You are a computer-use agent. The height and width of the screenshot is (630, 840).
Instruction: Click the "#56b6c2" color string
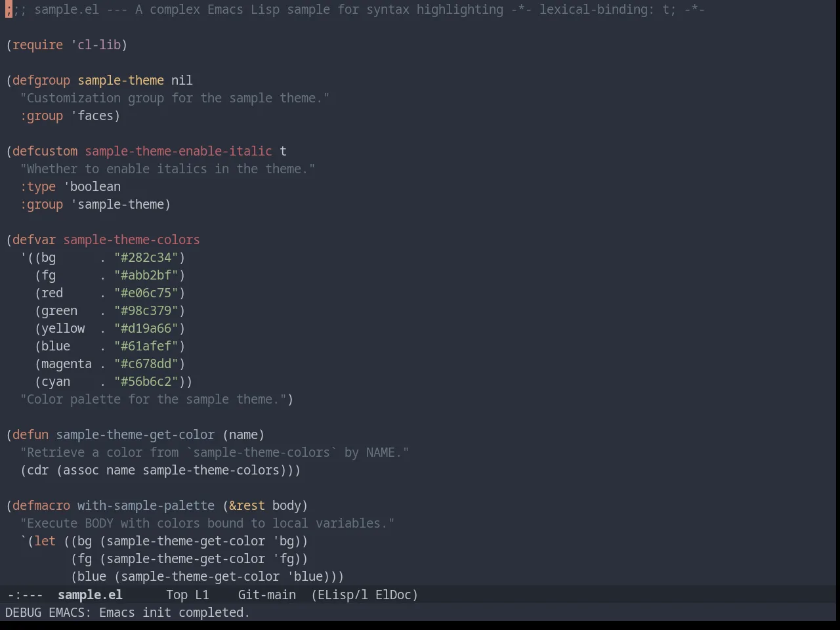pos(146,381)
